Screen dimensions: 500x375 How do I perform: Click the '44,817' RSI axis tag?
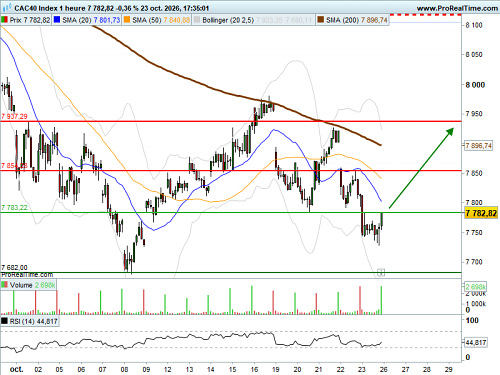(476, 342)
